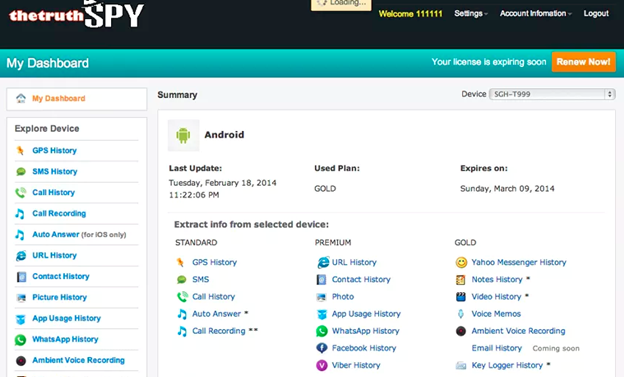Click the Voice Memos microphone icon
The image size is (624, 377).
pyautogui.click(x=461, y=314)
